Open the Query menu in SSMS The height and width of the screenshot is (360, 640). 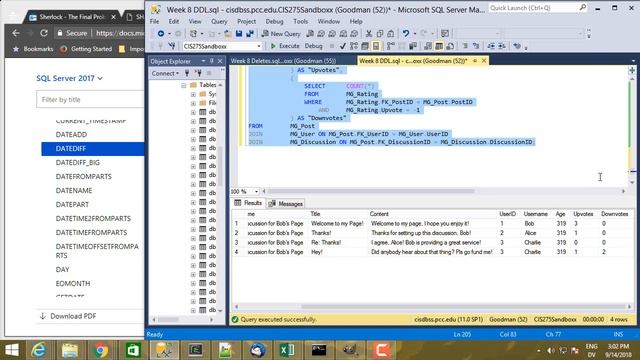[x=219, y=21]
